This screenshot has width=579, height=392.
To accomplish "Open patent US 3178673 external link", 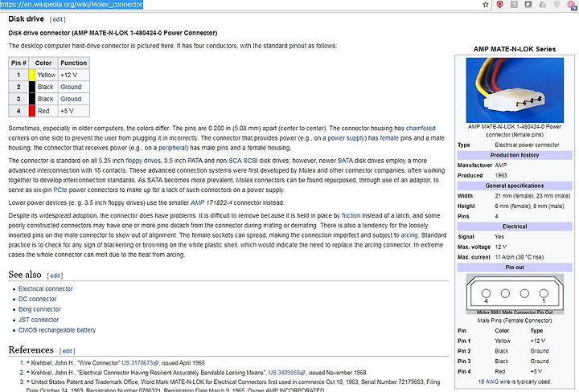I will tap(140, 363).
